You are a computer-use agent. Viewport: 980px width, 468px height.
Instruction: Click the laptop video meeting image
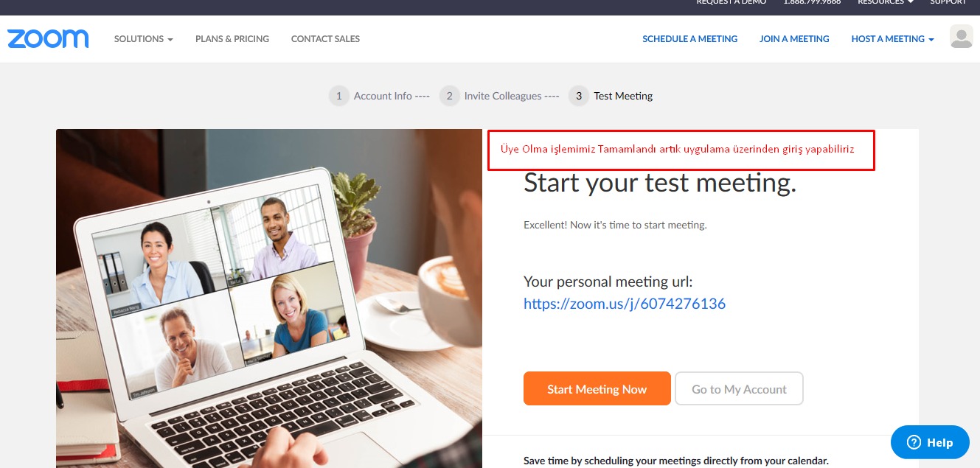[269, 298]
